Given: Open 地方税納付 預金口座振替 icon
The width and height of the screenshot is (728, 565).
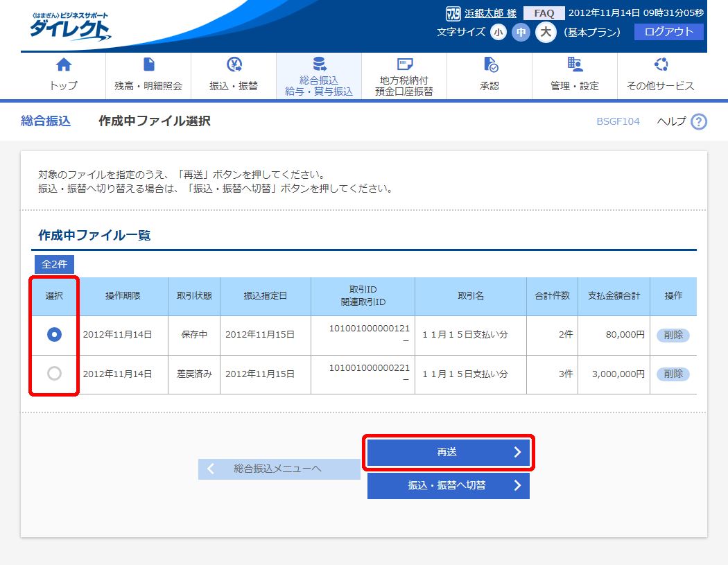Looking at the screenshot, I should [x=404, y=65].
